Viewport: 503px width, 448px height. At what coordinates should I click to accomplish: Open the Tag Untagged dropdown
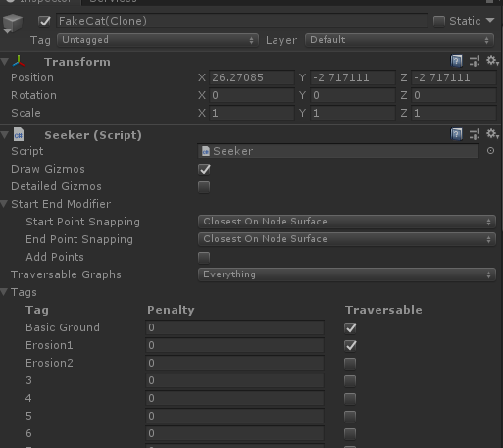tap(158, 40)
